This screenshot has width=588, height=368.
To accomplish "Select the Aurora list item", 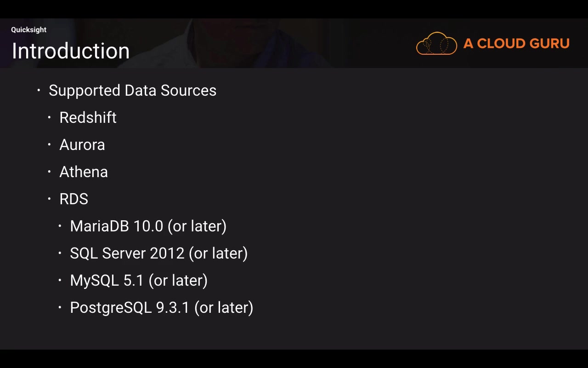I will (x=82, y=145).
